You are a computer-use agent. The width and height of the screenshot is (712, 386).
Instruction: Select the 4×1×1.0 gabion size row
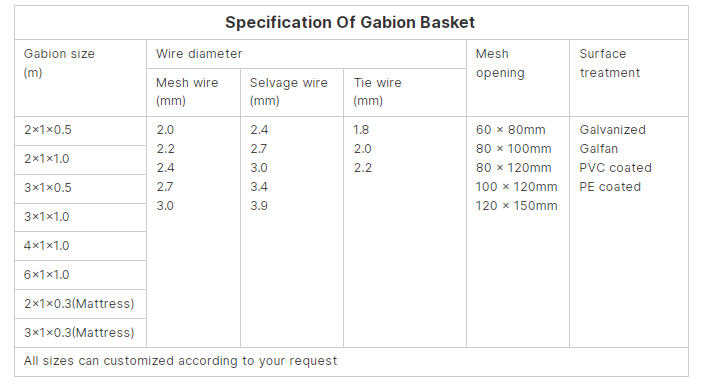80,246
